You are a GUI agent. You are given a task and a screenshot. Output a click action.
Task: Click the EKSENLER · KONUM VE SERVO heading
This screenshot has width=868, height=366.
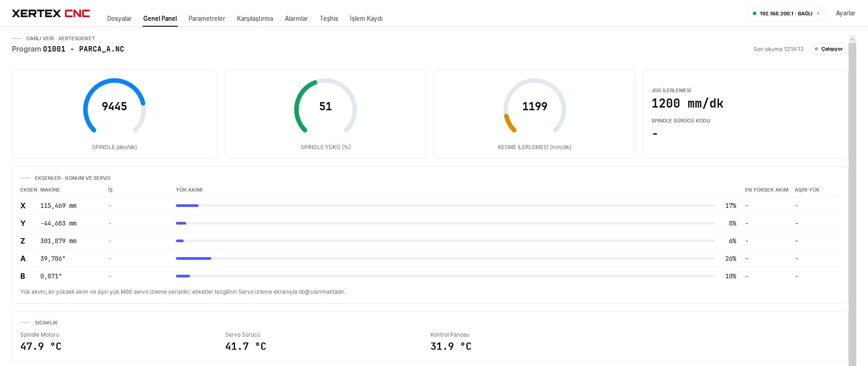click(72, 178)
